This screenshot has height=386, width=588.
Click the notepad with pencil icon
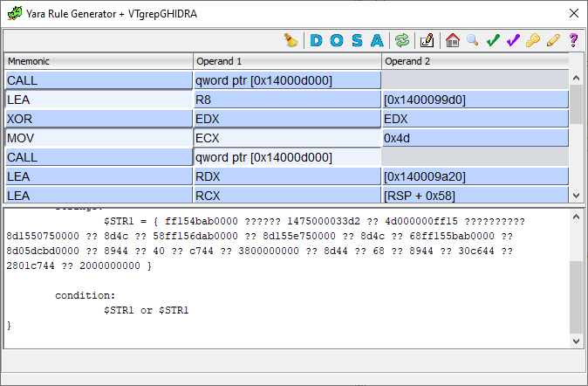[427, 40]
